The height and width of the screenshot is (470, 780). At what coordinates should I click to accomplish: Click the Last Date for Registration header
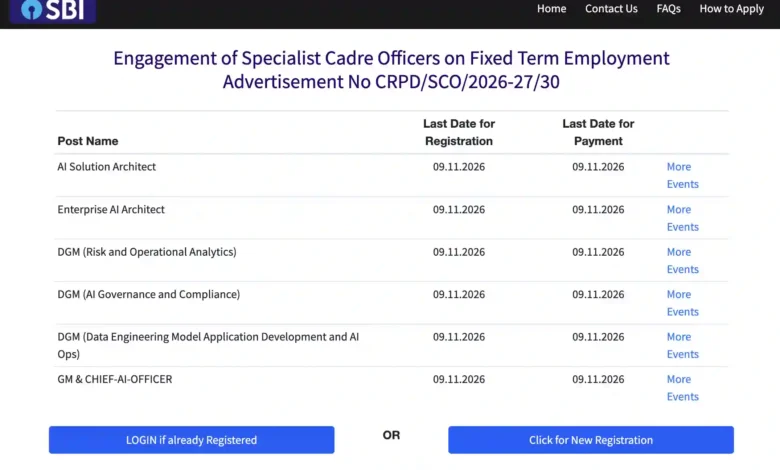click(459, 132)
